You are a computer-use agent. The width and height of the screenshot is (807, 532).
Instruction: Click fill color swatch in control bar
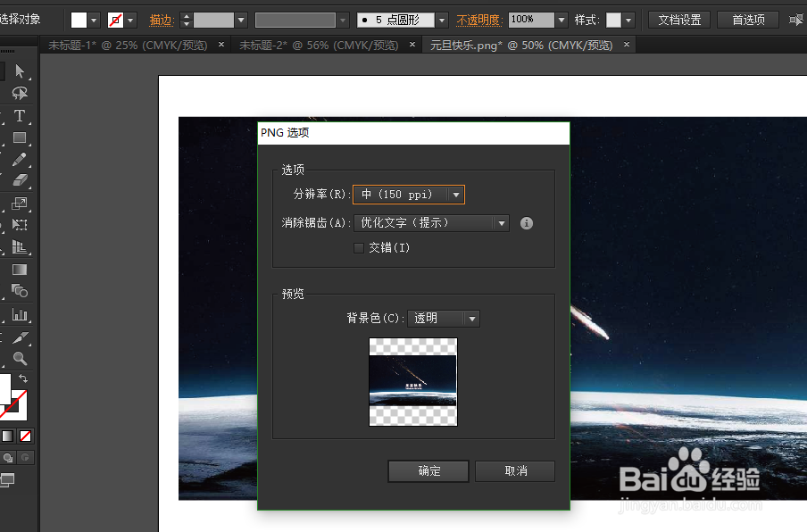[79, 20]
